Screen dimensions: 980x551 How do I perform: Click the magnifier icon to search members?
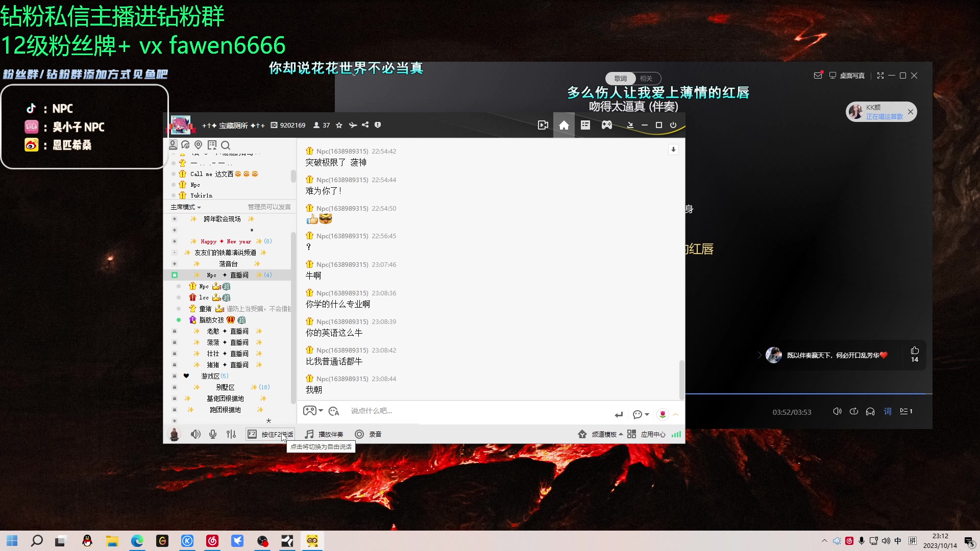coord(225,145)
